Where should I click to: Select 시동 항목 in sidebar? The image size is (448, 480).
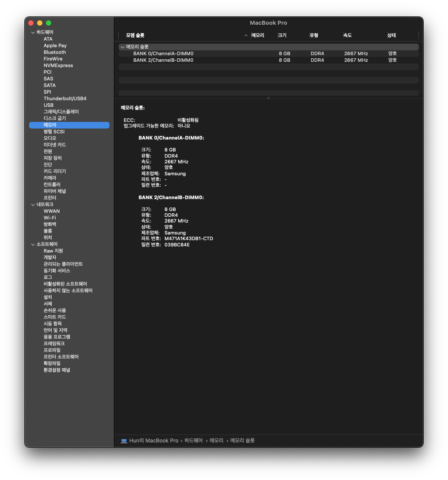pos(53,324)
